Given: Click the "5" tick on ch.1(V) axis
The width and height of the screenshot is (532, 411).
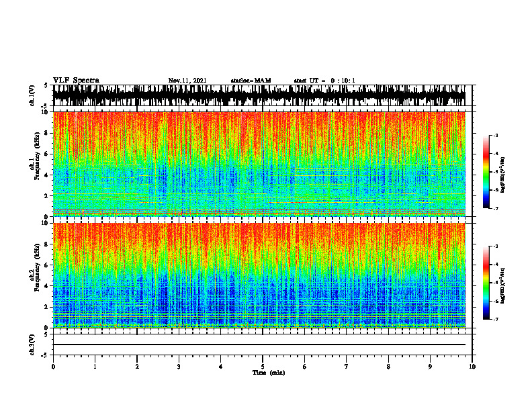Looking at the screenshot, I should pyautogui.click(x=46, y=86).
